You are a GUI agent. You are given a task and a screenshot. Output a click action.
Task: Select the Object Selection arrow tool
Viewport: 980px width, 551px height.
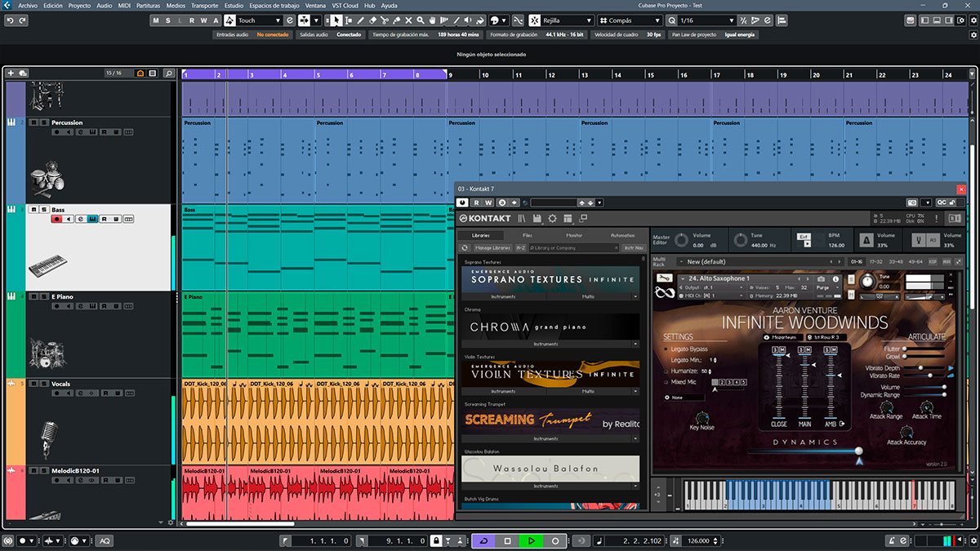pyautogui.click(x=337, y=20)
